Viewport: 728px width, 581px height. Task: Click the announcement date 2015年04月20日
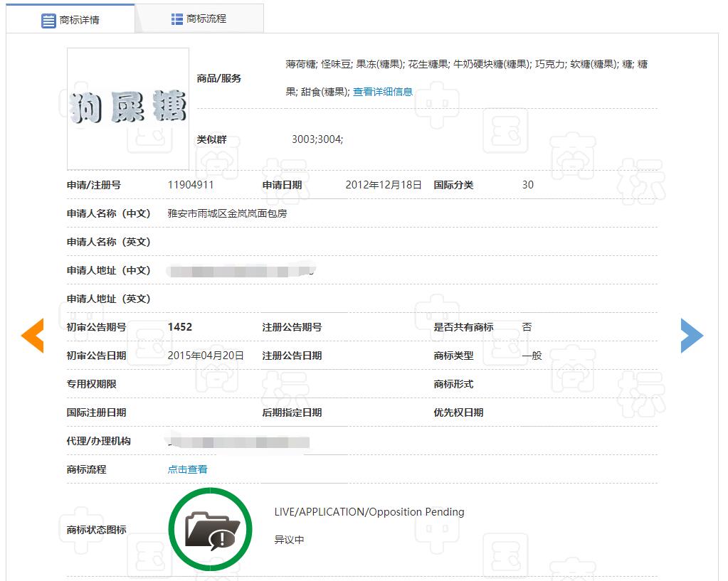click(206, 356)
